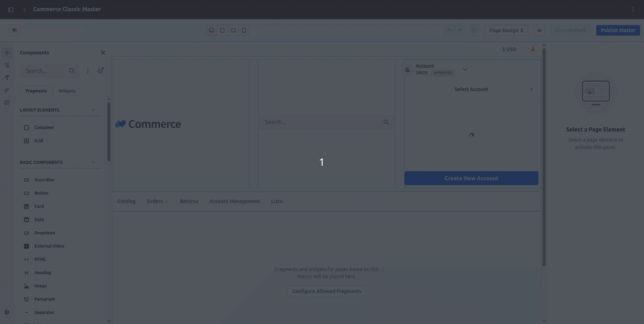Open the Browser tree sidebar icon
The width and height of the screenshot is (644, 324).
[x=7, y=65]
